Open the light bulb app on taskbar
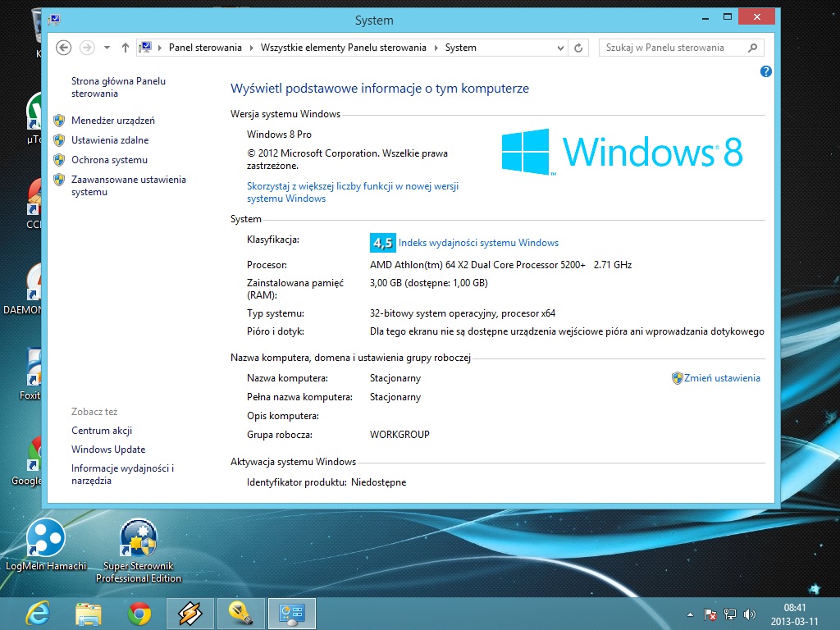This screenshot has height=630, width=840. pos(240,614)
